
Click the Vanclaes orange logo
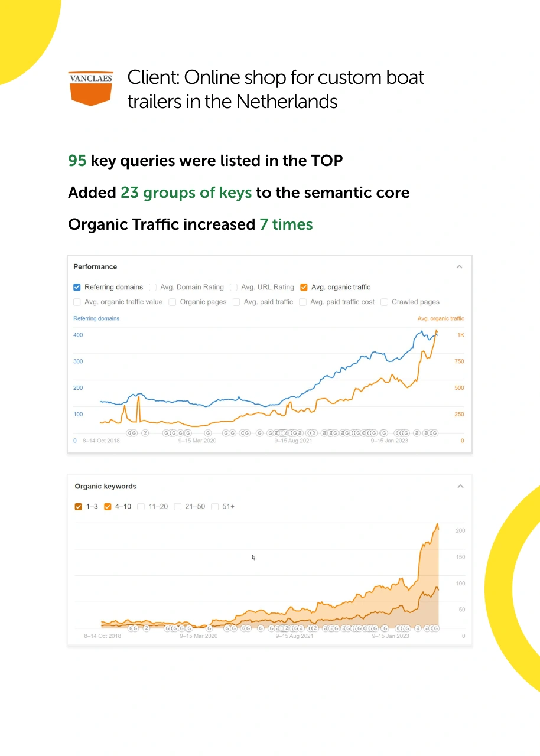tap(91, 89)
